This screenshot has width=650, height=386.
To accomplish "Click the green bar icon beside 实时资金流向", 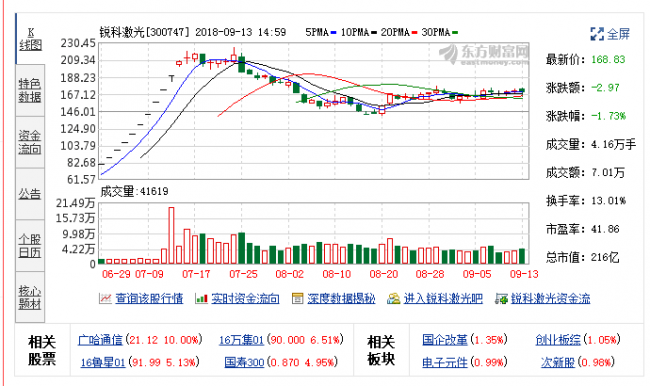I will click(201, 298).
